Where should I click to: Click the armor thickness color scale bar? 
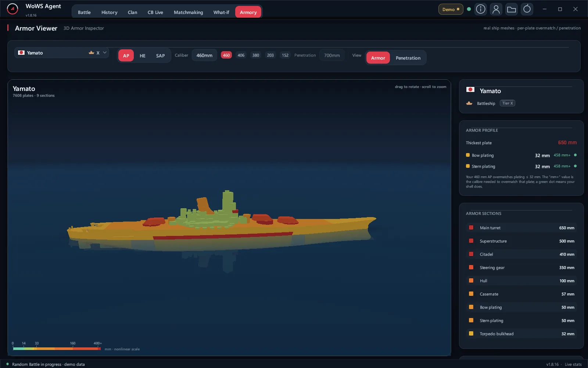pos(57,348)
